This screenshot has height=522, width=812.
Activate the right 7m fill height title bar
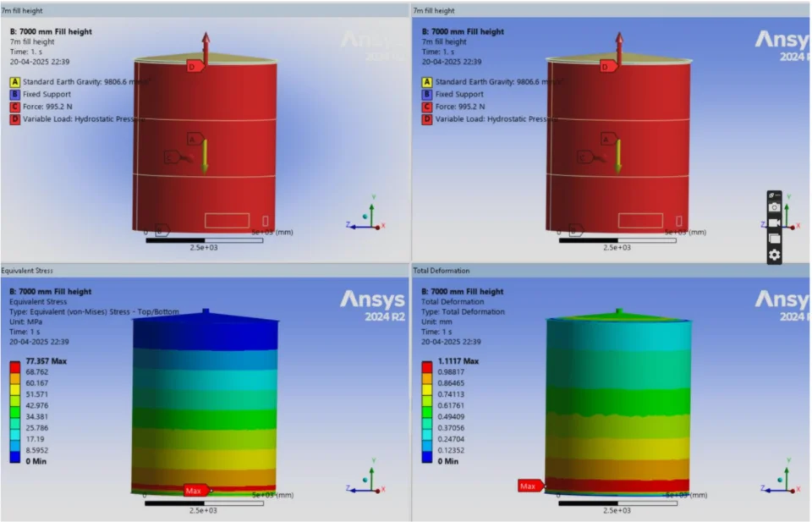[x=611, y=10]
